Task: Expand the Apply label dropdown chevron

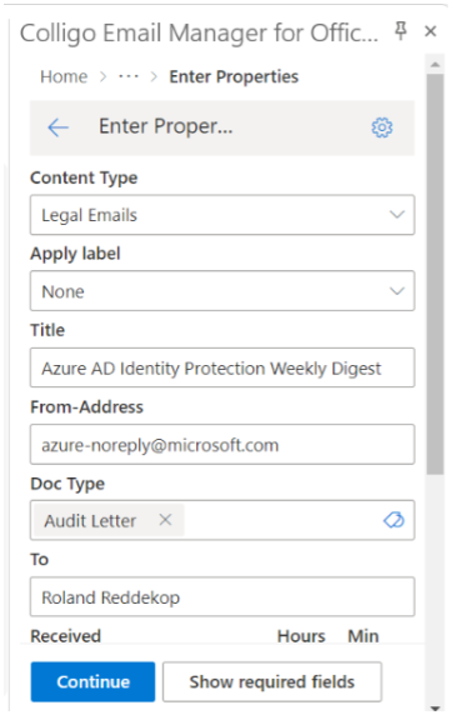Action: pyautogui.click(x=397, y=291)
